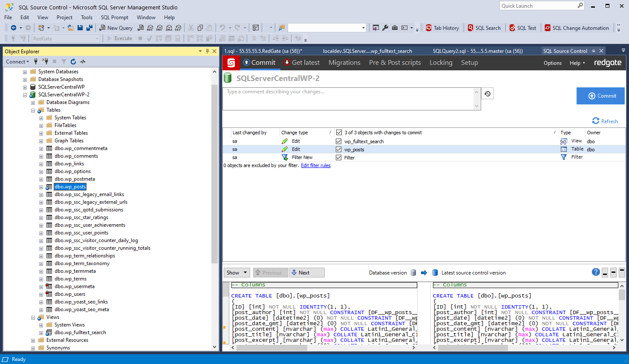Launch SQL Test tool
Image resolution: width=629 pixels, height=364 pixels.
522,28
